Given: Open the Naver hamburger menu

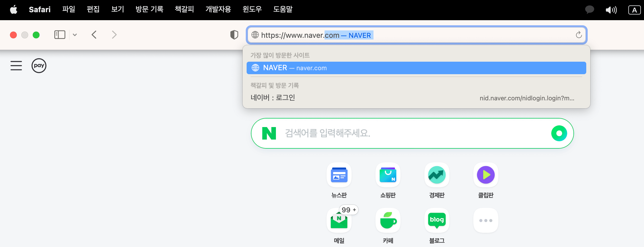Looking at the screenshot, I should coord(16,66).
